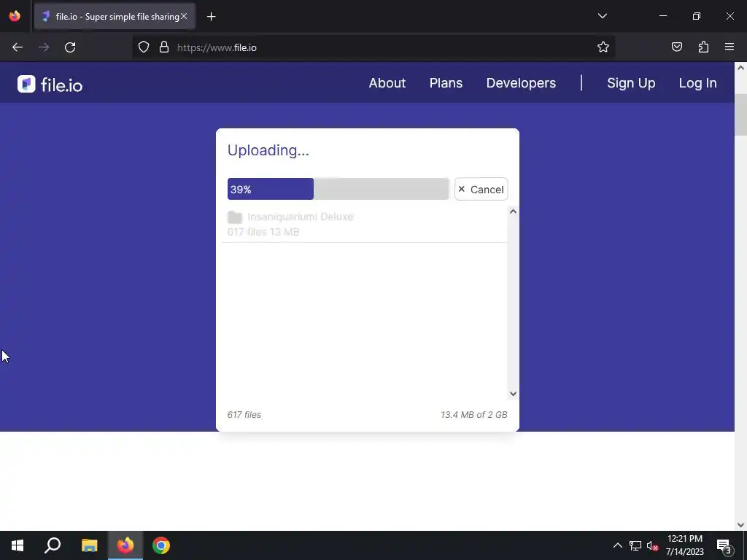747x560 pixels.
Task: Launch Google Chrome from taskbar
Action: [161, 545]
